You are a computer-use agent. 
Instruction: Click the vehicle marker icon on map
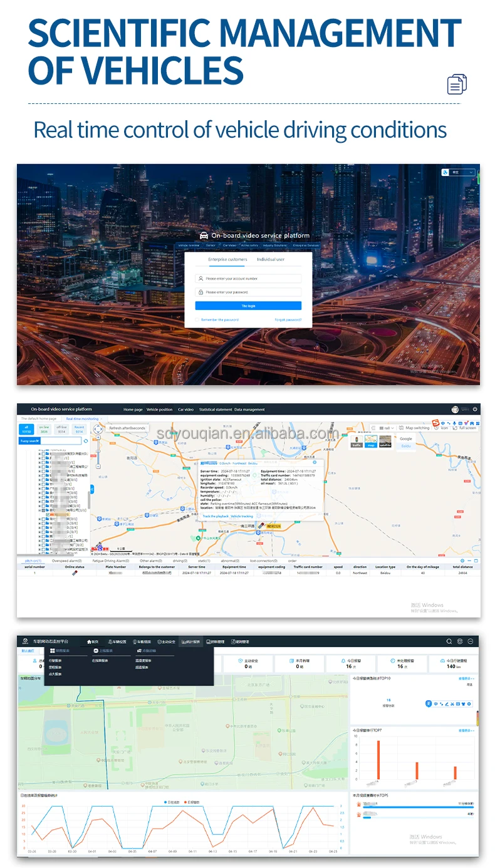261,525
